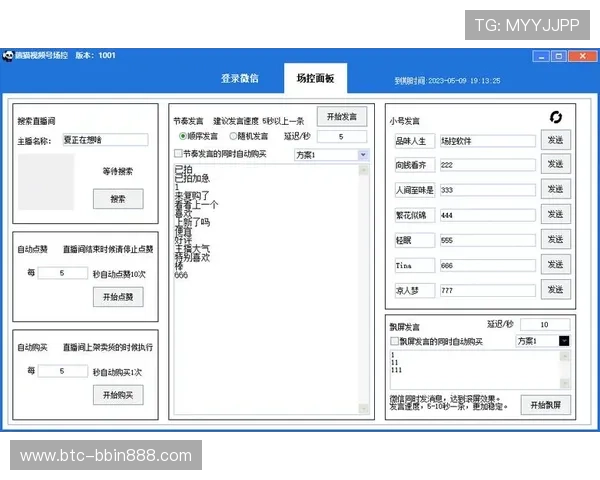Maximize the 场控 window

click(559, 56)
